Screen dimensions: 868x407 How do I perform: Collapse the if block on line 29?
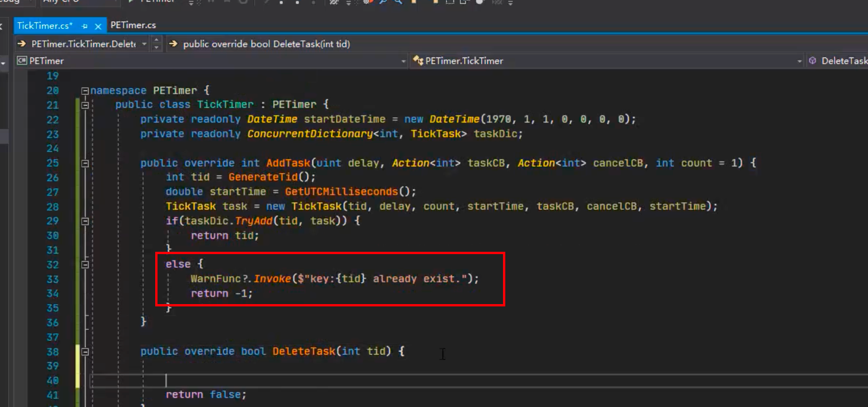pos(85,221)
